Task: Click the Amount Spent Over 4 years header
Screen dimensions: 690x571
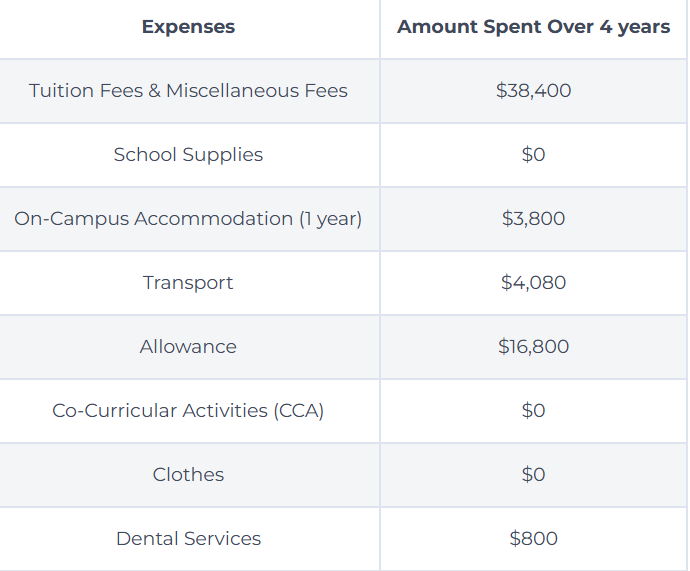Action: pos(533,27)
